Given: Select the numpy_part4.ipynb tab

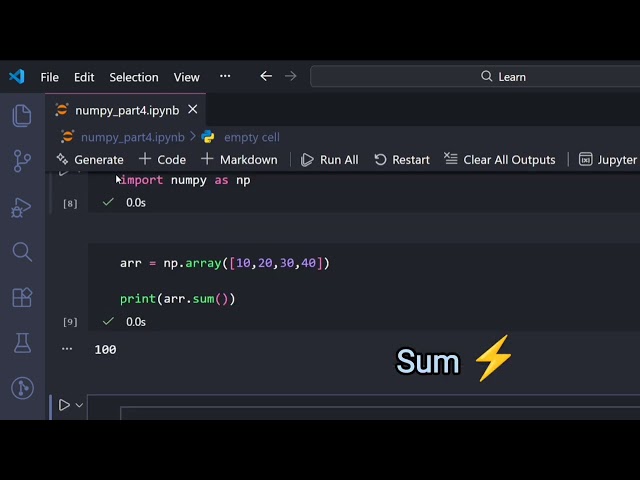Looking at the screenshot, I should 127,110.
